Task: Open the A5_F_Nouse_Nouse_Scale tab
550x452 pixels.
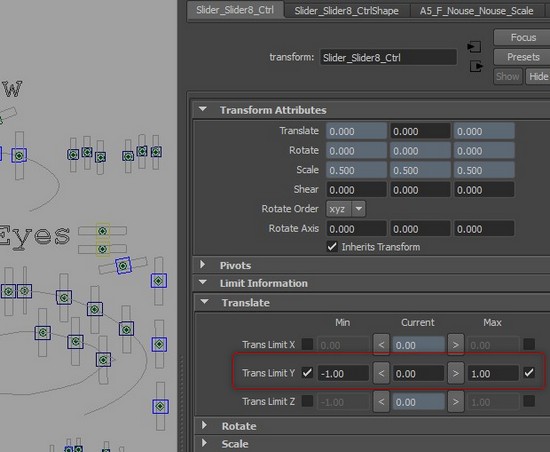Action: pos(476,11)
